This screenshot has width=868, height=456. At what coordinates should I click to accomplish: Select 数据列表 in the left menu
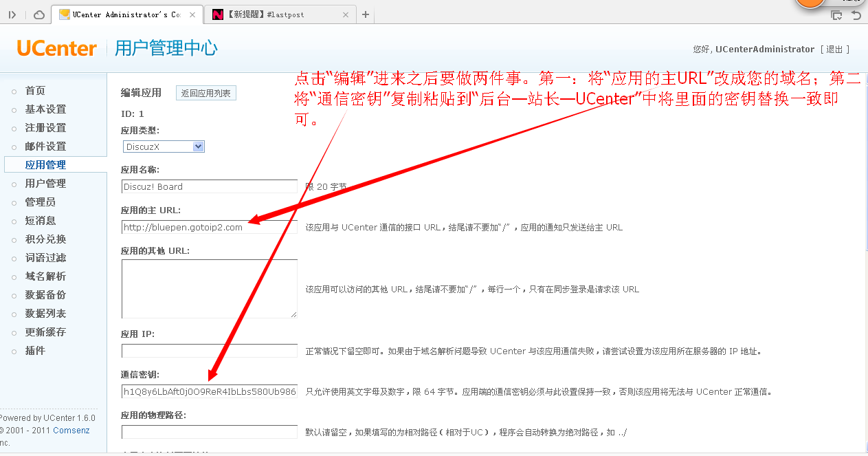coord(45,314)
